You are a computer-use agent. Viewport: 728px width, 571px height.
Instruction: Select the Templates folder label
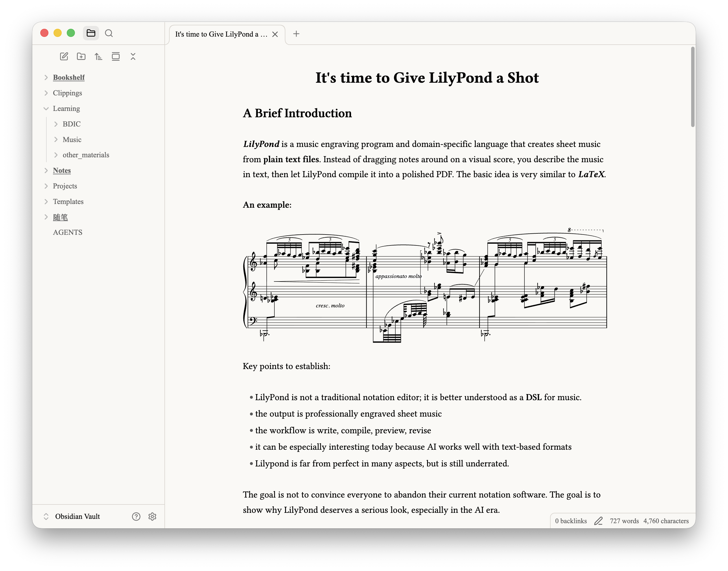click(x=68, y=202)
